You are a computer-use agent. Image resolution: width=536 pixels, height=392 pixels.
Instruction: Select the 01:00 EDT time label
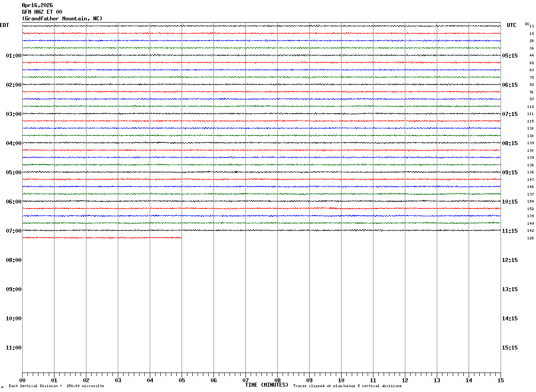click(x=14, y=56)
